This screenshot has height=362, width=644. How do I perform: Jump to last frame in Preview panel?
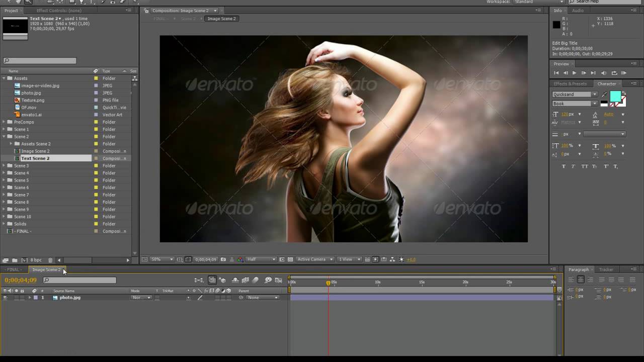point(593,73)
